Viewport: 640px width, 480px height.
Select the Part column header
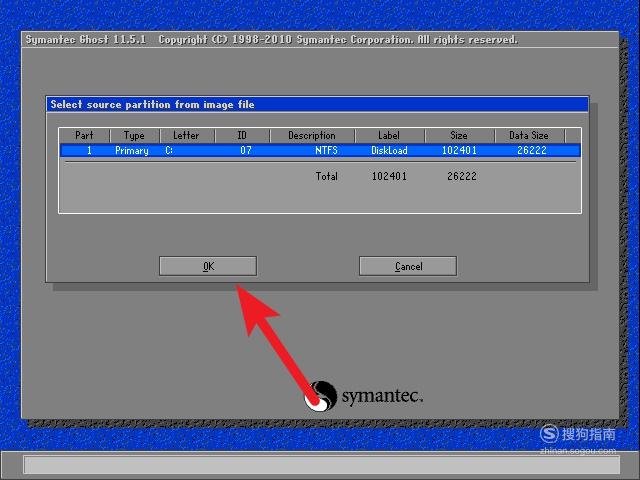[x=84, y=136]
